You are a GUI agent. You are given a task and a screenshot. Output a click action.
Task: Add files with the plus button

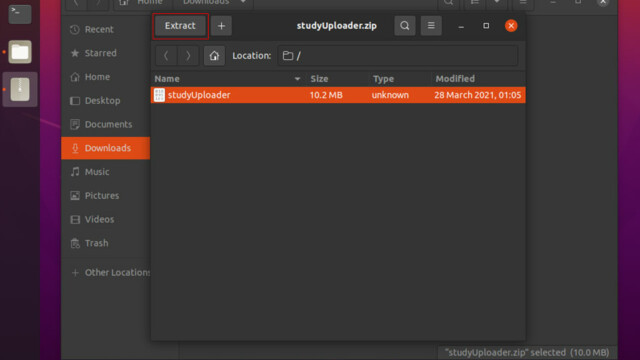click(x=221, y=26)
